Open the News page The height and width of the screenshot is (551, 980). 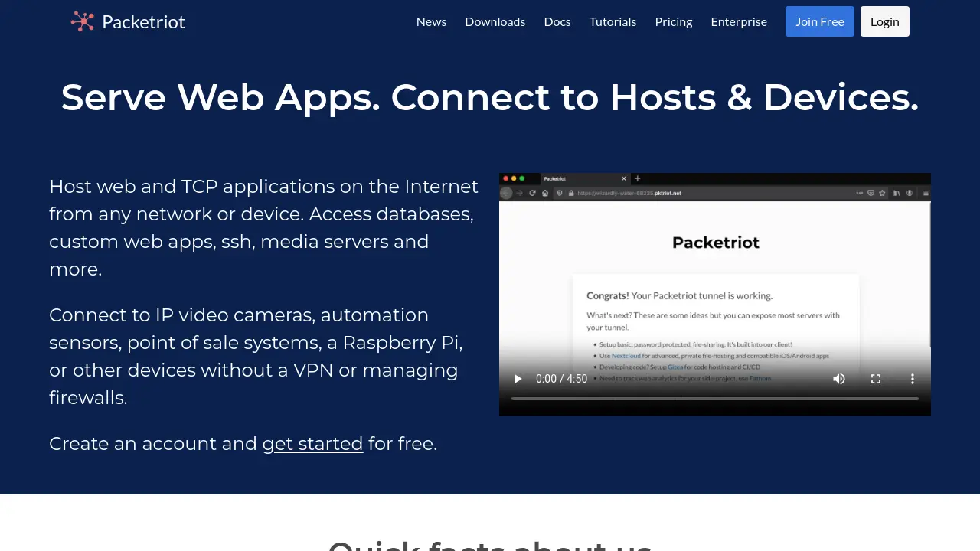click(431, 21)
